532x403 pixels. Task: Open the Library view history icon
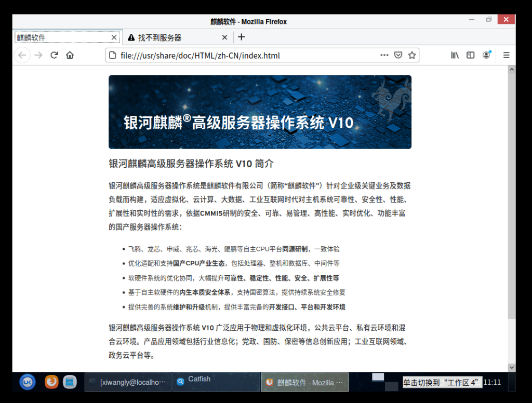(455, 55)
